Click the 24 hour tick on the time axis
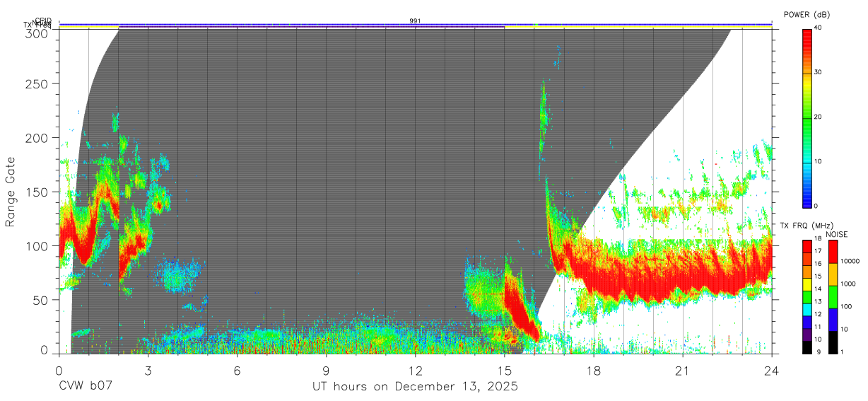Viewport: 868px width, 401px height. 772,370
